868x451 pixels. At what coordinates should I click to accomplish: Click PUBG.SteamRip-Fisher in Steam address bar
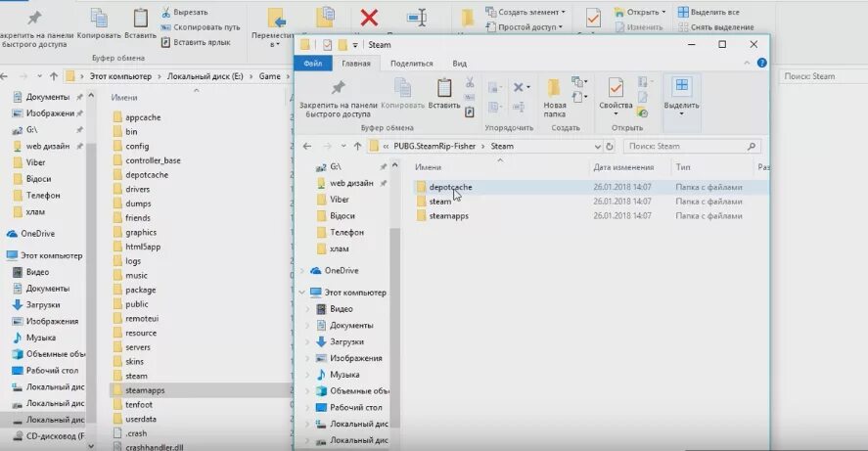click(x=434, y=146)
